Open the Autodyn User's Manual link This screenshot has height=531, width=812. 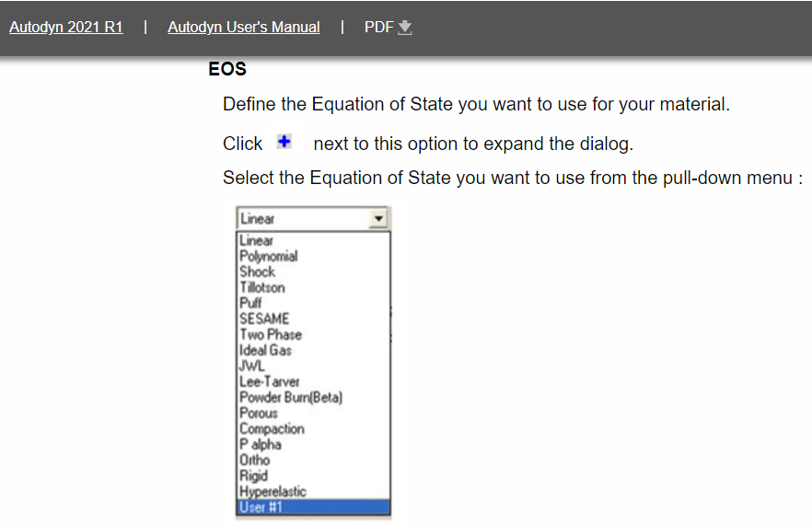click(x=243, y=27)
